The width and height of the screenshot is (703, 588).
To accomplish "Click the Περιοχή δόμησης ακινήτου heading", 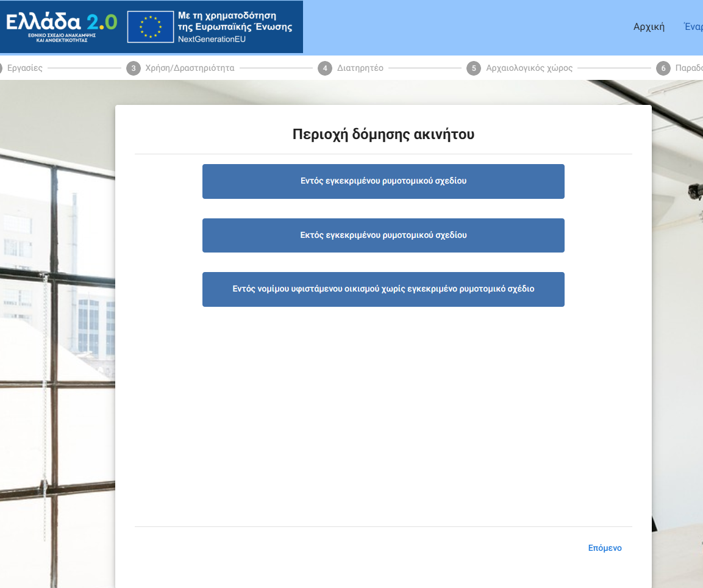I will point(383,135).
